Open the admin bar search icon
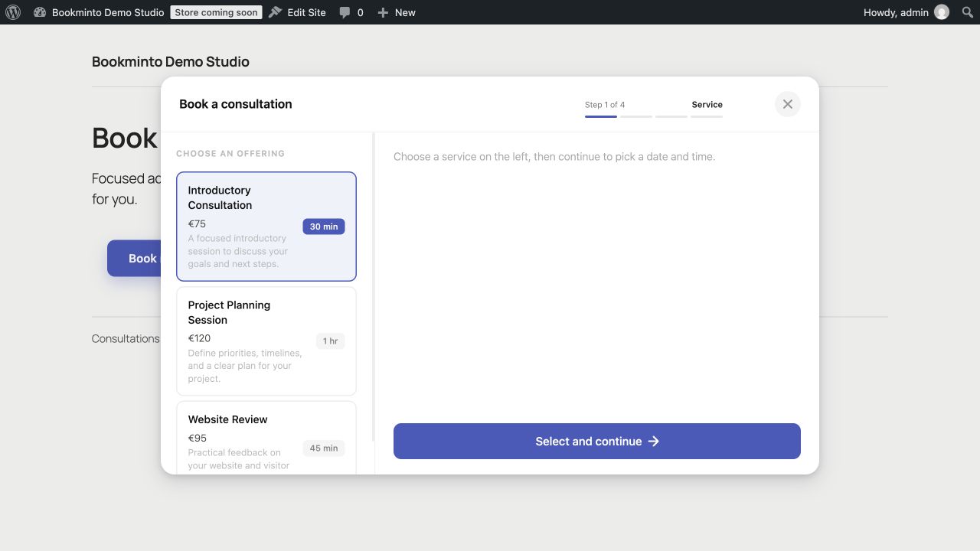Image resolution: width=980 pixels, height=551 pixels. click(x=967, y=12)
